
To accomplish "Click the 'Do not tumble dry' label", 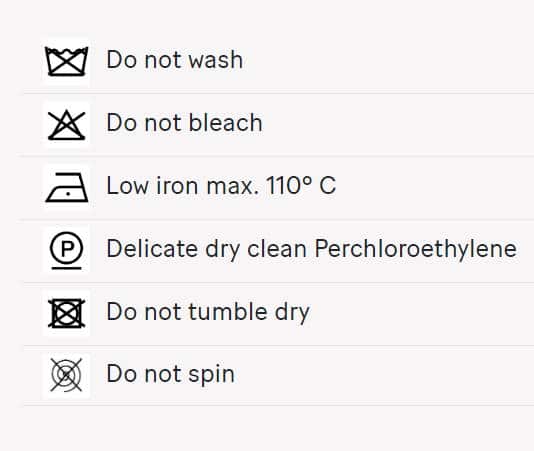I will [x=208, y=312].
